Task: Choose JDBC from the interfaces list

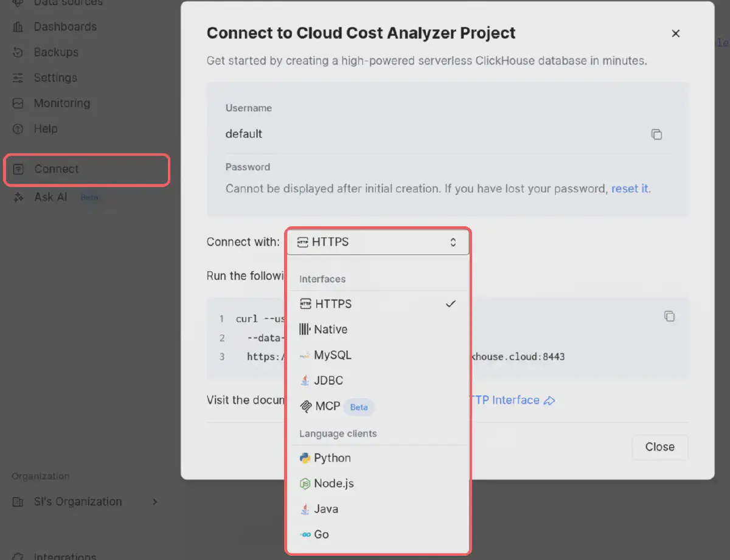Action: (378, 381)
